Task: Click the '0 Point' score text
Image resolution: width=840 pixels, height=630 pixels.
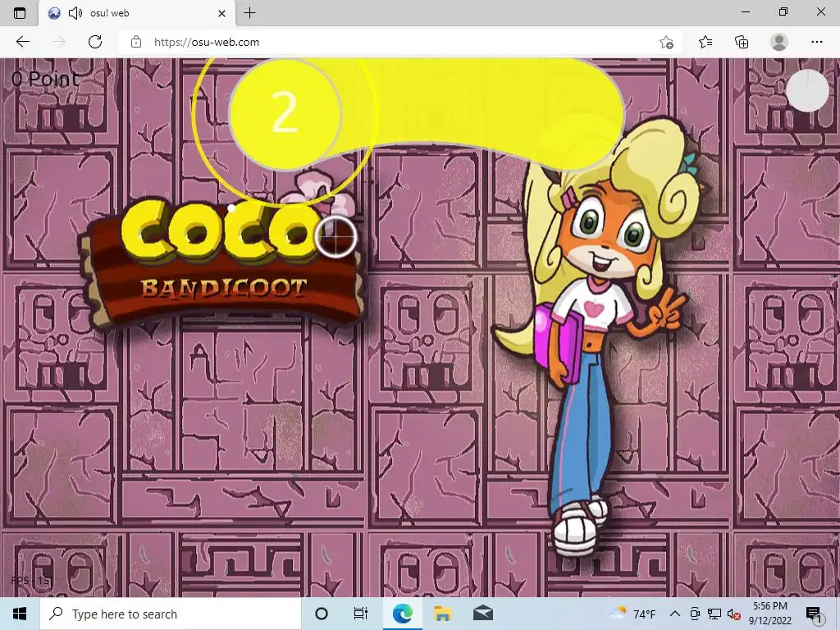Action: [x=46, y=79]
